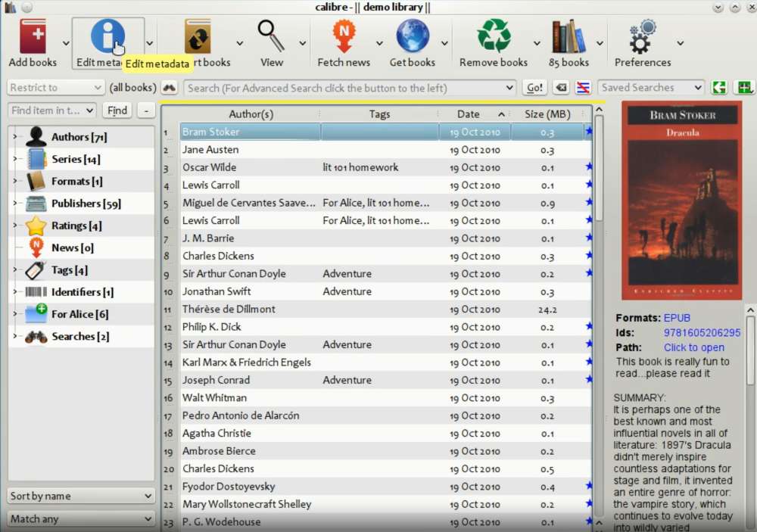The height and width of the screenshot is (532, 757).
Task: Click the Series category icon
Action: [36, 159]
